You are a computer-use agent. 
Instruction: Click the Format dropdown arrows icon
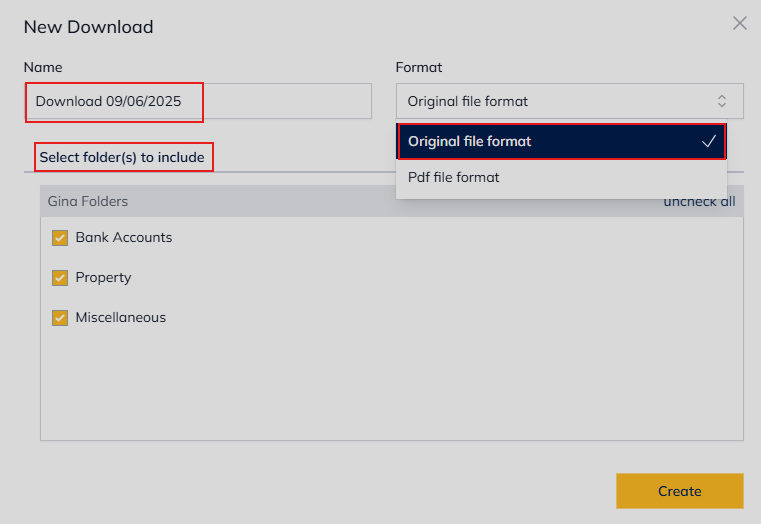pos(722,101)
